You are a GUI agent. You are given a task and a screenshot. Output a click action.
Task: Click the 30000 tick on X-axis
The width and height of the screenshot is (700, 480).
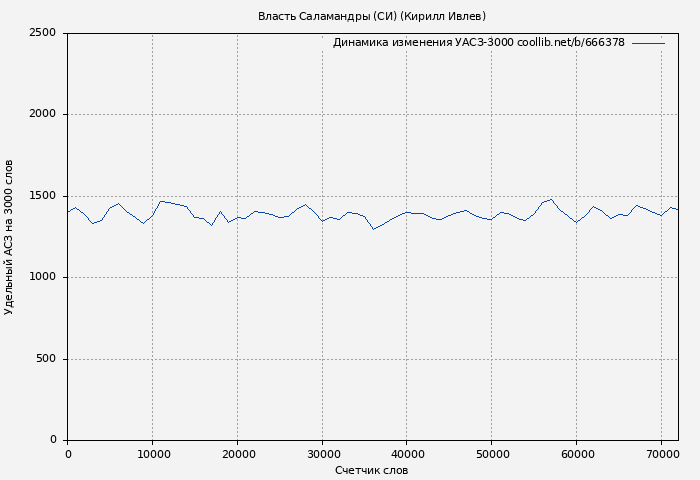[322, 454]
